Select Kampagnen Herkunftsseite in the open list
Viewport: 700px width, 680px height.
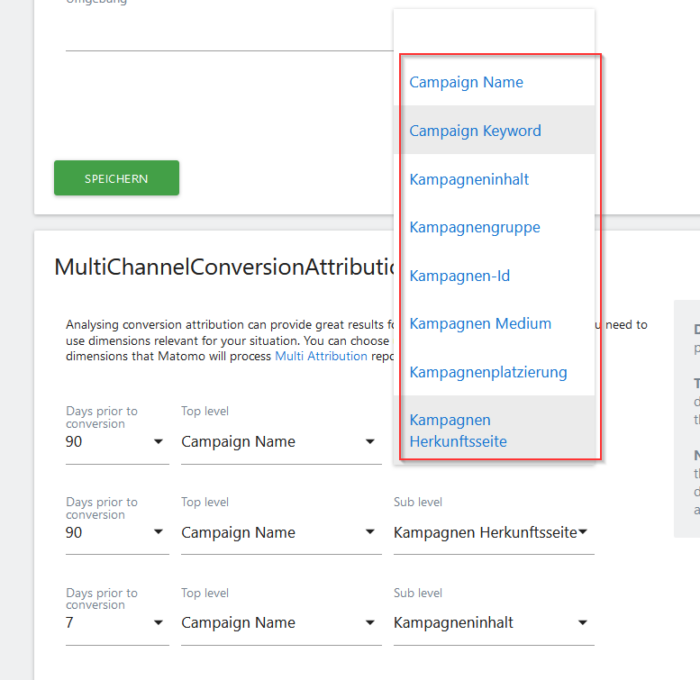494,430
